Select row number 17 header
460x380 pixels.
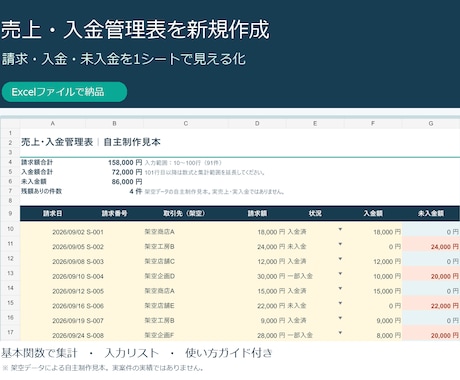point(10,332)
